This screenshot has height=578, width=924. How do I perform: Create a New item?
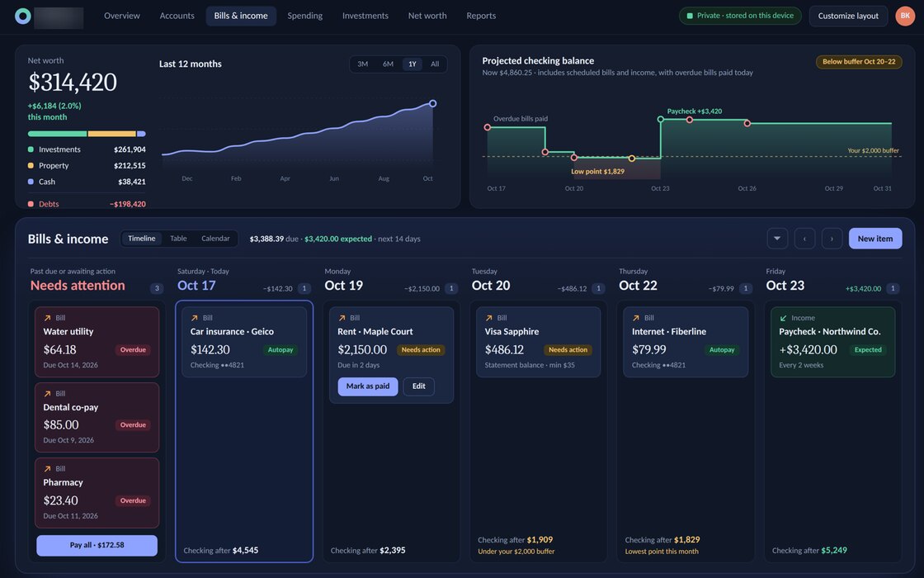pos(875,239)
